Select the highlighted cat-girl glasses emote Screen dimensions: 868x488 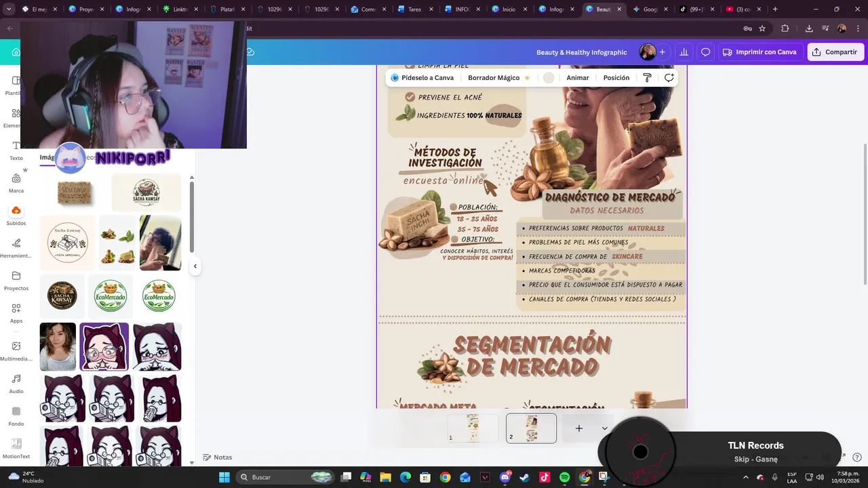click(104, 347)
